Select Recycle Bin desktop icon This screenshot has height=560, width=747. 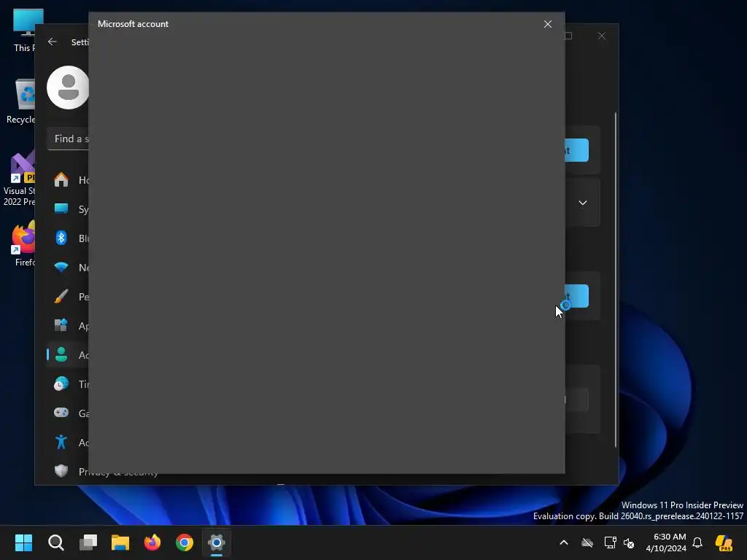pos(21,101)
